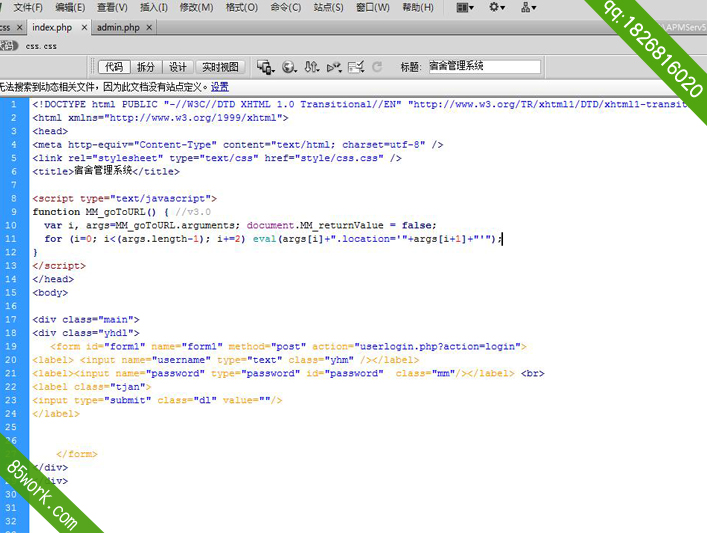
Task: Open the file management icon
Action: 312,67
